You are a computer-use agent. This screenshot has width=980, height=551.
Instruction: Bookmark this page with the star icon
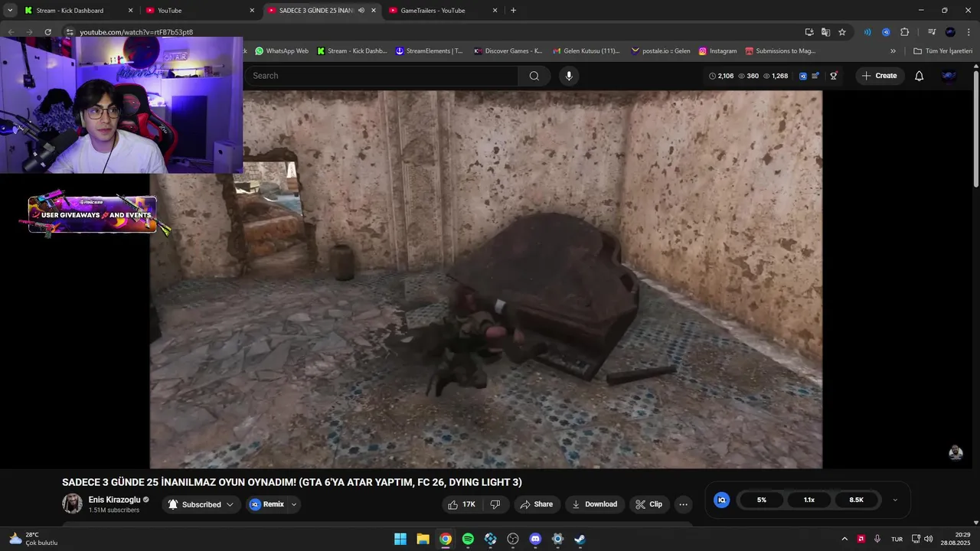tap(842, 32)
